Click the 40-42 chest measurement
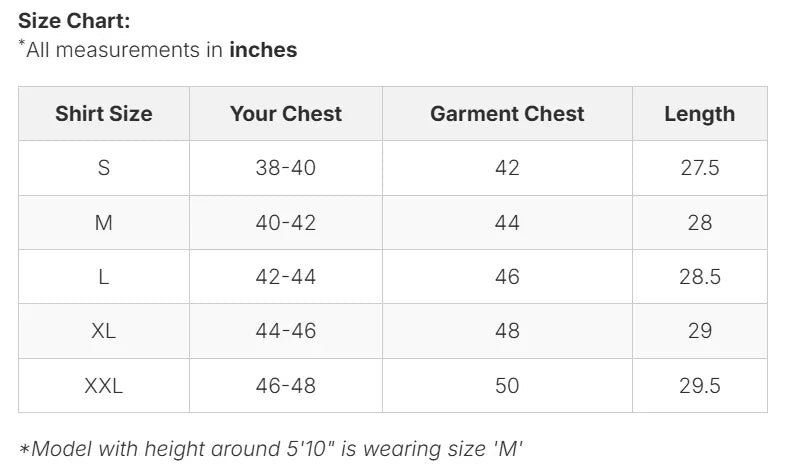This screenshot has width=792, height=472. pyautogui.click(x=286, y=222)
